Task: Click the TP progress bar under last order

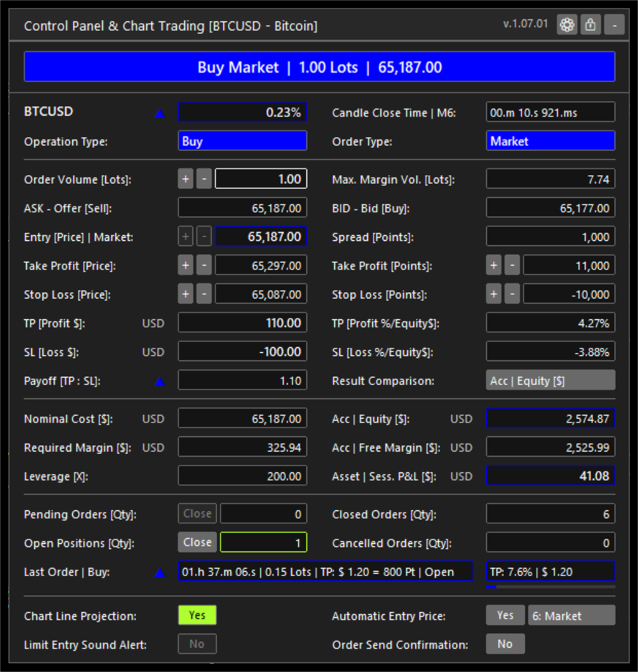Action: [550, 587]
